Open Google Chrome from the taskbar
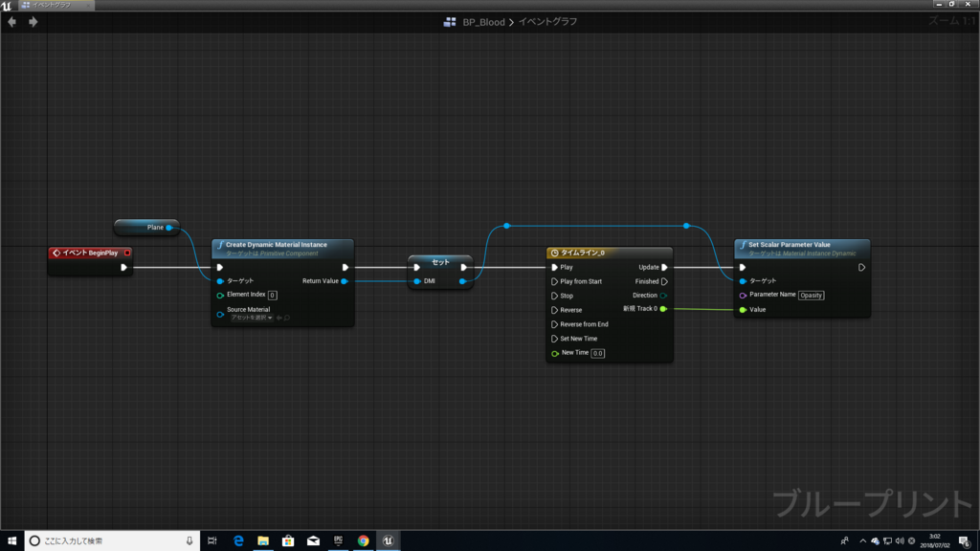 coord(363,541)
